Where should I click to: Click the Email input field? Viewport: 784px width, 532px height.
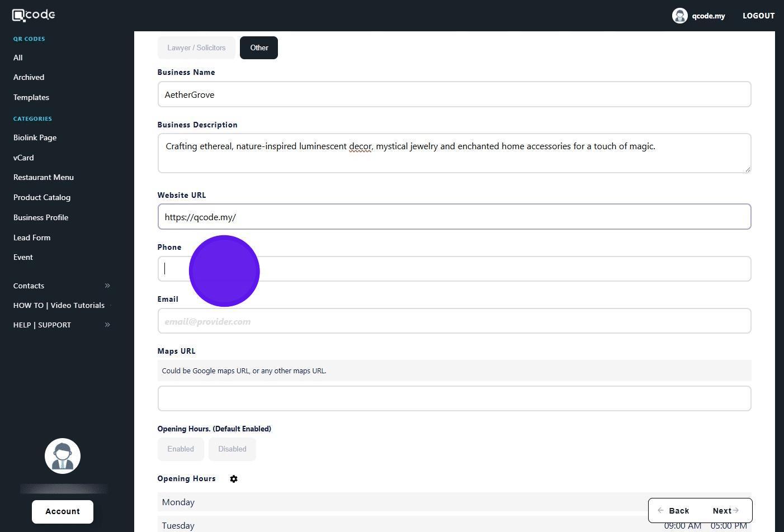[454, 321]
